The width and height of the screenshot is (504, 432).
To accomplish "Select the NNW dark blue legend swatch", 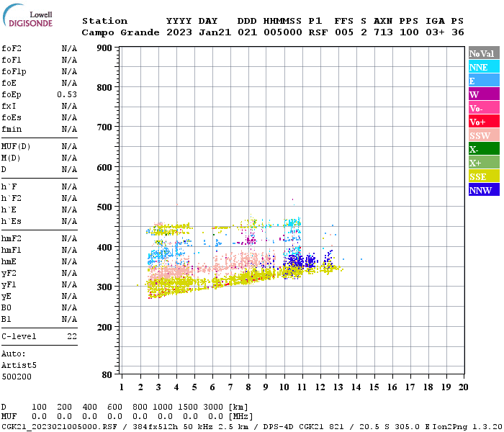I will 484,190.
